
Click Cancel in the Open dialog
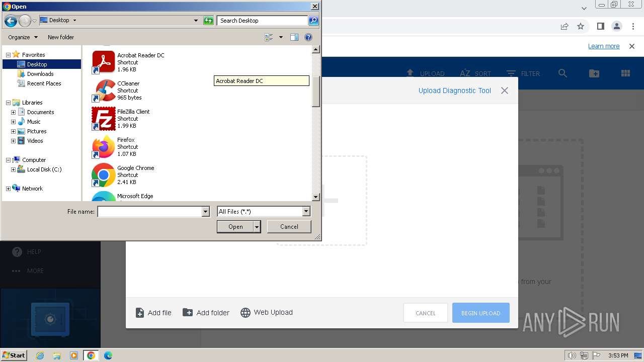(289, 227)
